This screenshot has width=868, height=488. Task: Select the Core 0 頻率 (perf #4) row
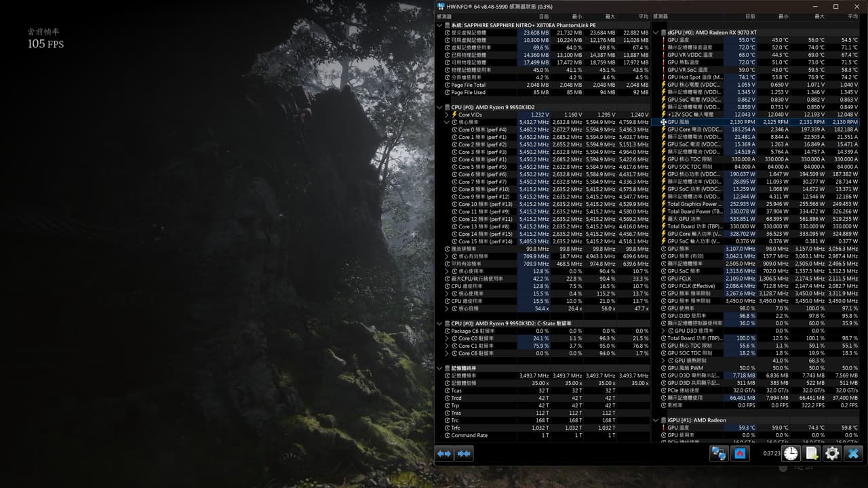point(542,129)
